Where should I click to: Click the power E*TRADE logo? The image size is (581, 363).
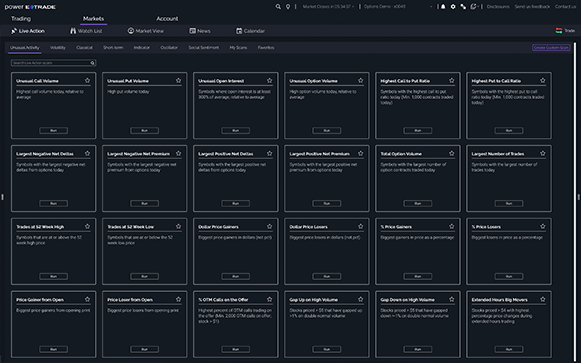30,7
